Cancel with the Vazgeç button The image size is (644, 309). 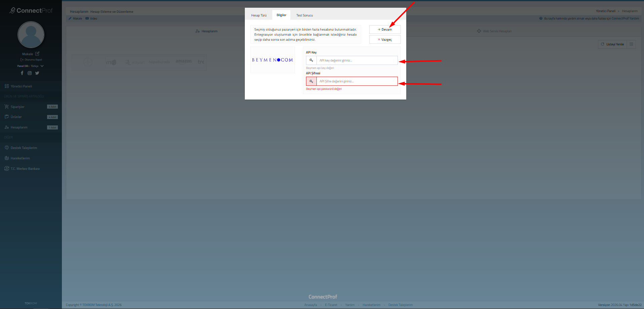point(385,40)
